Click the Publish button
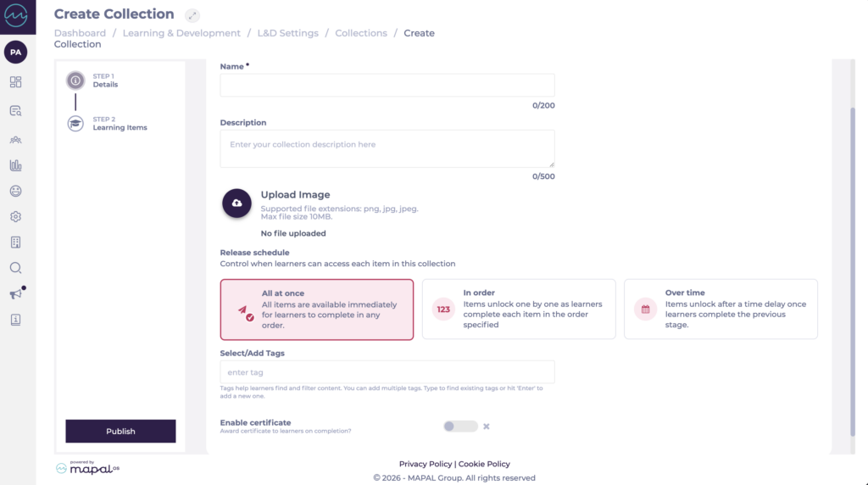Screen dimensions: 868x485 pyautogui.click(x=120, y=432)
